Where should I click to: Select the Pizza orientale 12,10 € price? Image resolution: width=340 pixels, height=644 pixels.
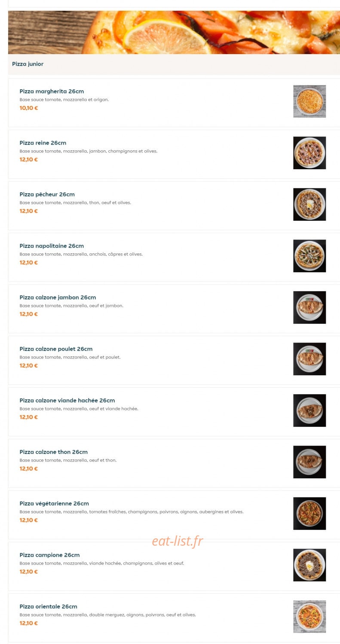29,623
